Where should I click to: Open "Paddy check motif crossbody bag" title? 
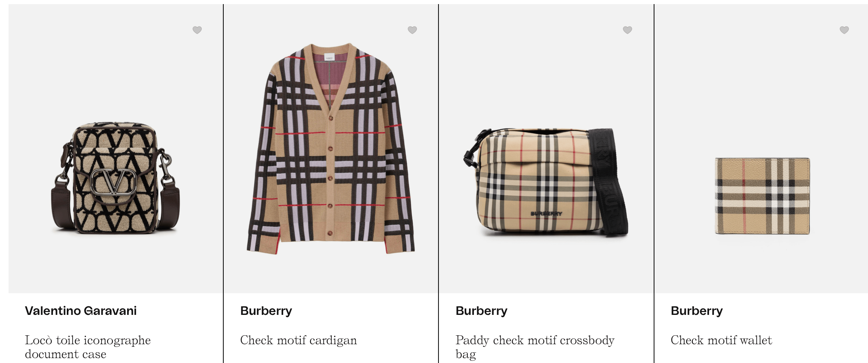pyautogui.click(x=535, y=347)
